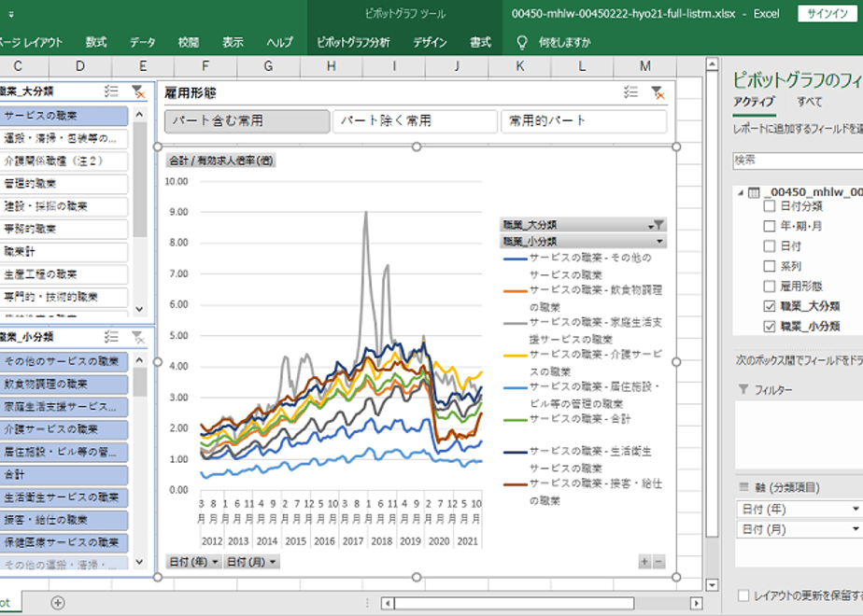863x616 pixels.
Task: Collapse the _00450_mhlw table tree node
Action: 741,192
